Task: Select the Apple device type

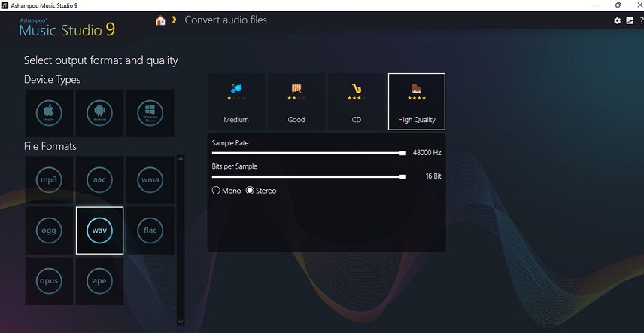Action: point(49,113)
